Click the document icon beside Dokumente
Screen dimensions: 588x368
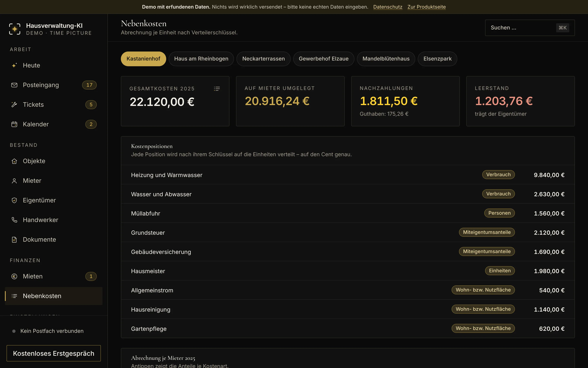[x=14, y=239]
